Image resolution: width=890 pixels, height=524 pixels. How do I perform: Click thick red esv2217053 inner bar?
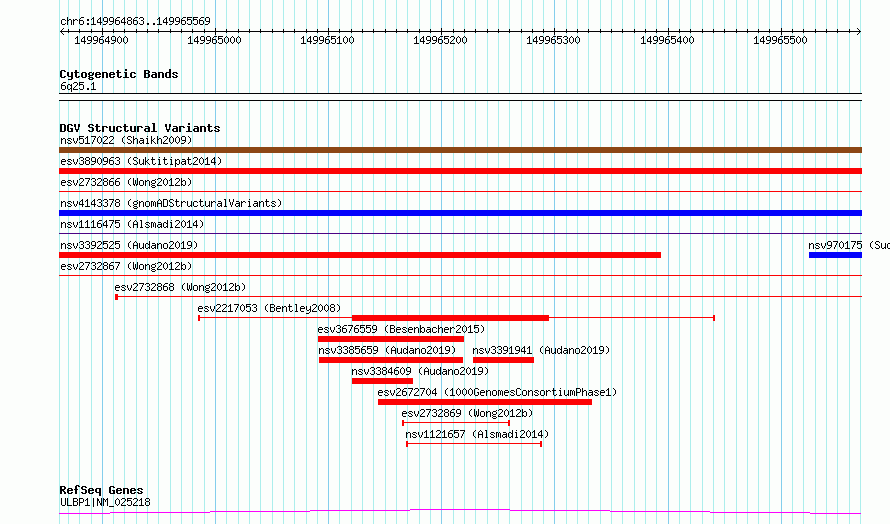click(451, 318)
